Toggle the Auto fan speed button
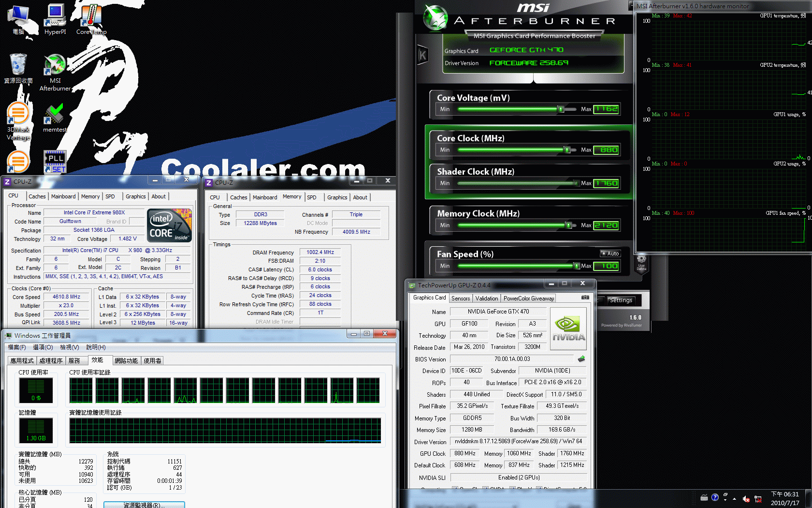This screenshot has height=508, width=812. click(x=610, y=254)
